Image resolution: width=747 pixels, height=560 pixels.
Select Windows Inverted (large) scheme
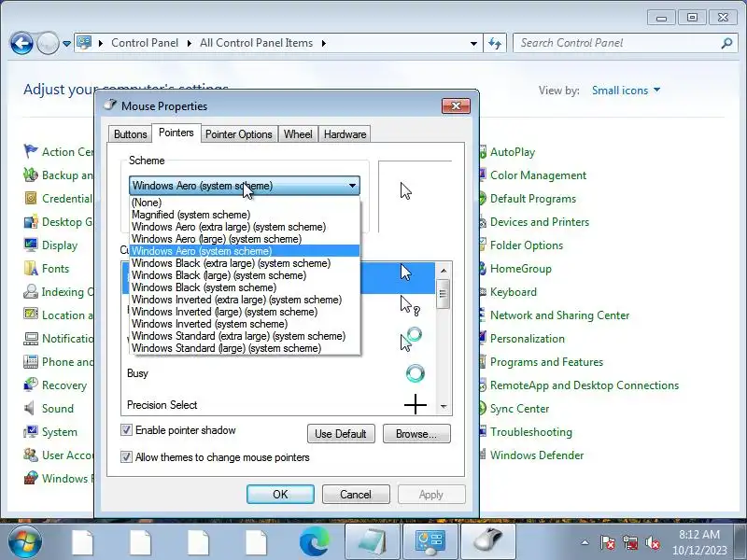pos(245,312)
